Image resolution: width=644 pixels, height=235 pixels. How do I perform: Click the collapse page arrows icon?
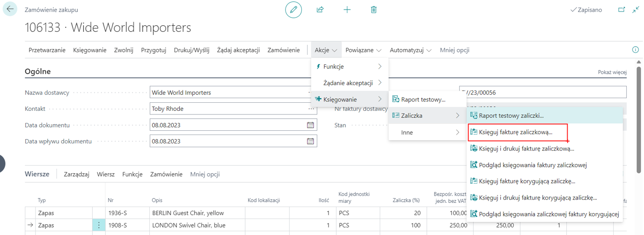(636, 10)
